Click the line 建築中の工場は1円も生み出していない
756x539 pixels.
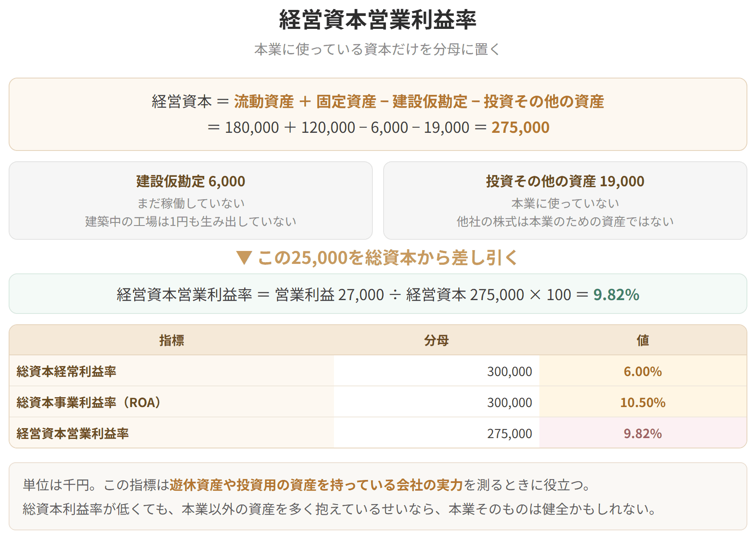click(191, 221)
